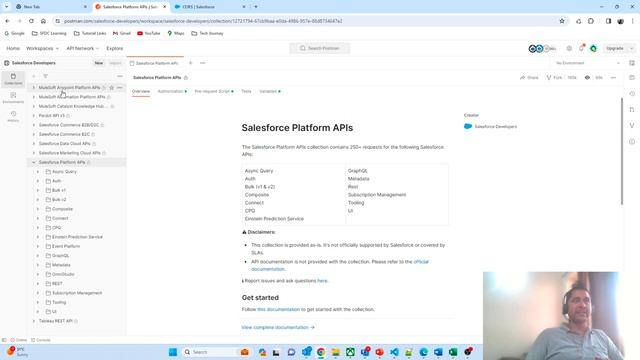Open the Environments sidebar panel
Image resolution: width=640 pixels, height=360 pixels.
click(x=13, y=98)
